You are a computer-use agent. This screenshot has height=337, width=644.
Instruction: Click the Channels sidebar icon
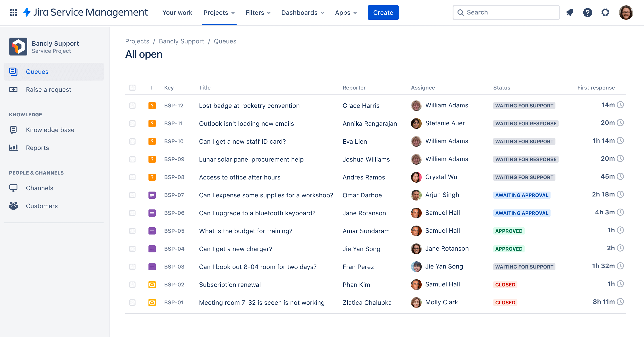click(13, 188)
